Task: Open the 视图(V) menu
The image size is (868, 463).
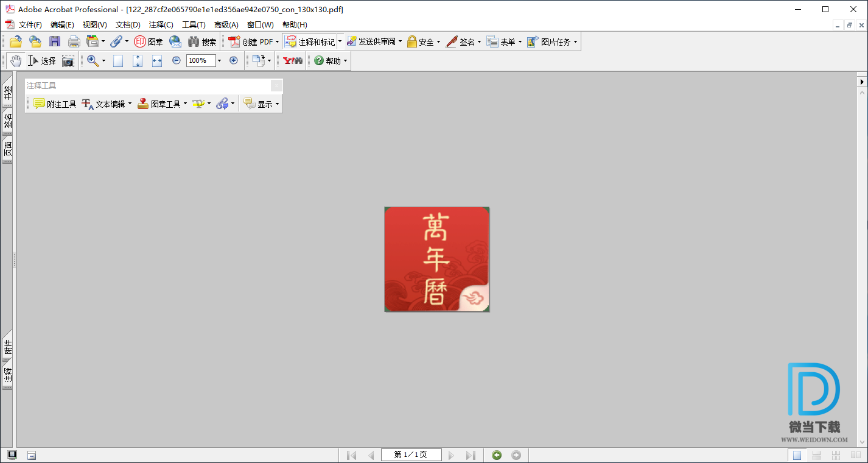Action: click(95, 25)
